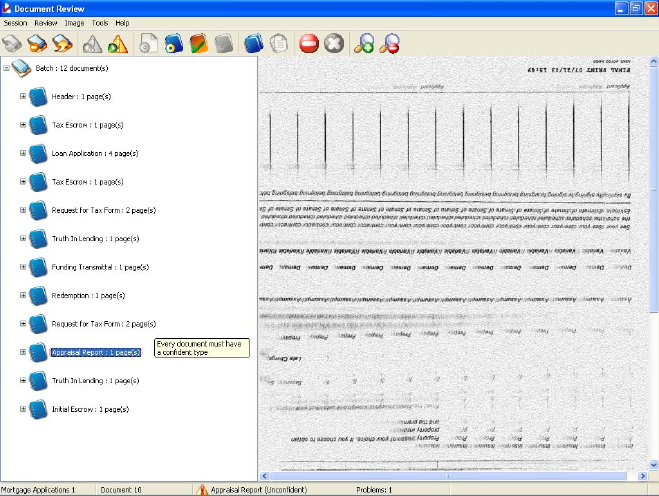Click the Loan Application book icon
Image resolution: width=659 pixels, height=496 pixels.
coord(38,154)
